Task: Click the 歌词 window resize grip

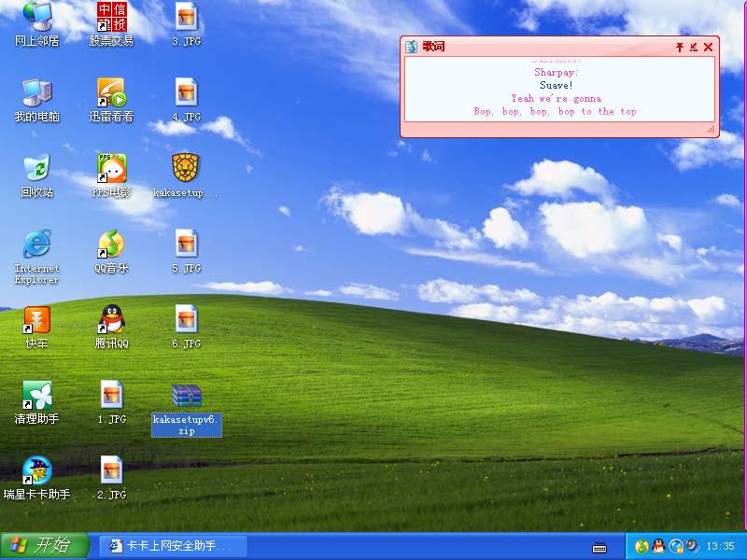Action: [x=711, y=129]
